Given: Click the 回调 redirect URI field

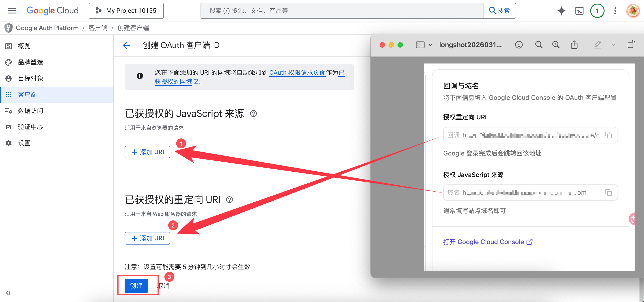Looking at the screenshot, I should 530,135.
